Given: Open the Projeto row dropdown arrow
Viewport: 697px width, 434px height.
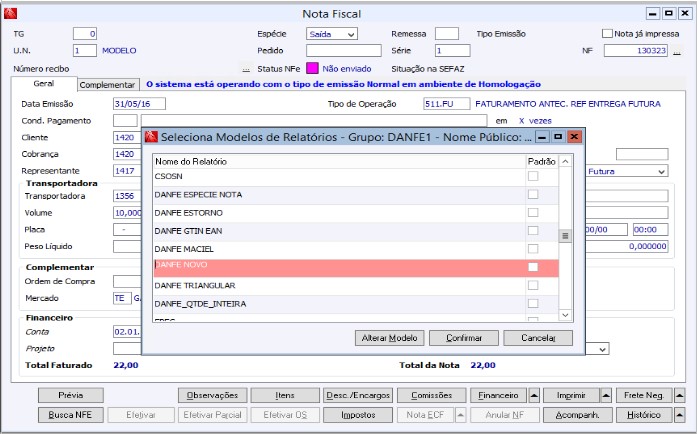Looking at the screenshot, I should pos(602,350).
